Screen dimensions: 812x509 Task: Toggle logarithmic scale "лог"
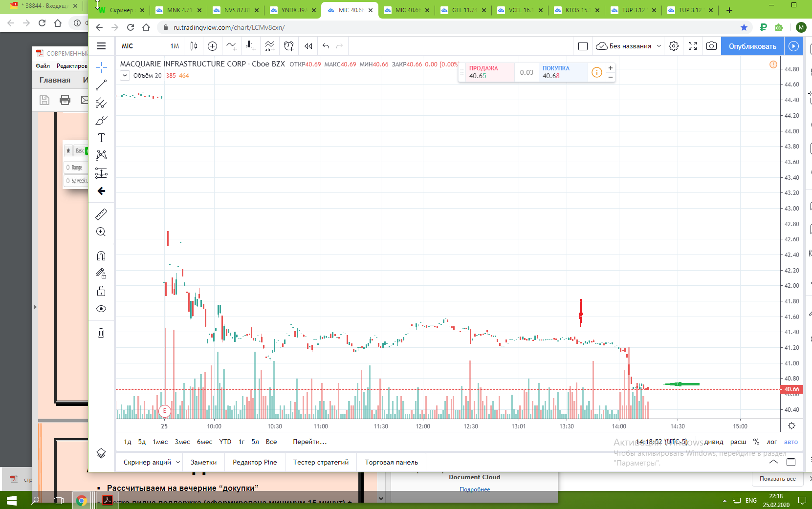pyautogui.click(x=772, y=442)
